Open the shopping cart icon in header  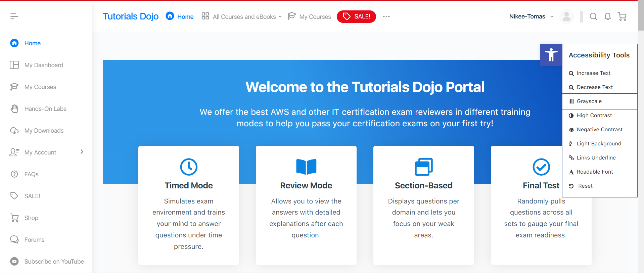(622, 16)
